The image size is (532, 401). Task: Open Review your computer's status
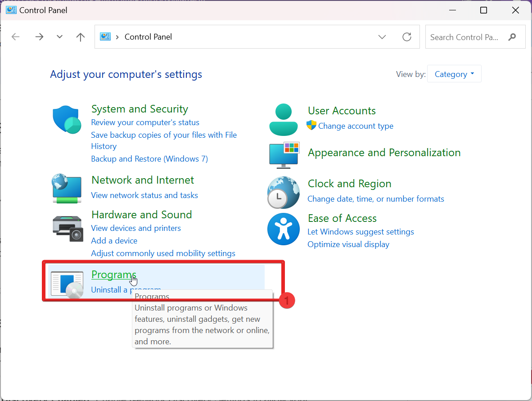coord(145,122)
